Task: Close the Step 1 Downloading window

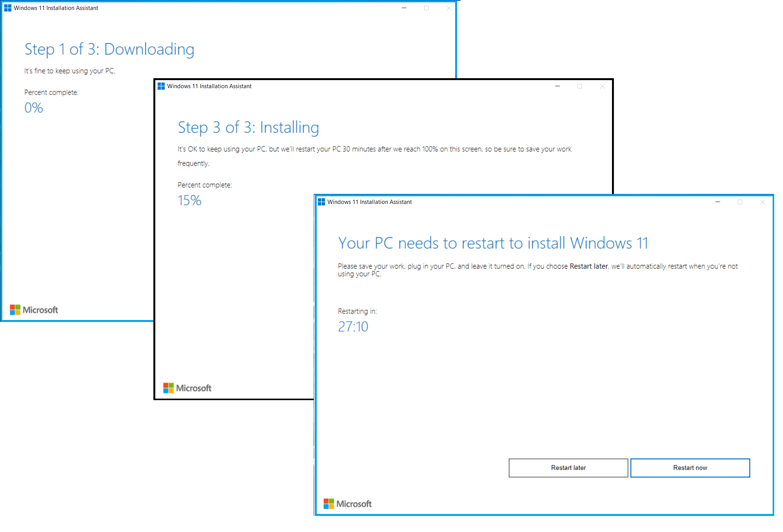Action: coord(449,8)
